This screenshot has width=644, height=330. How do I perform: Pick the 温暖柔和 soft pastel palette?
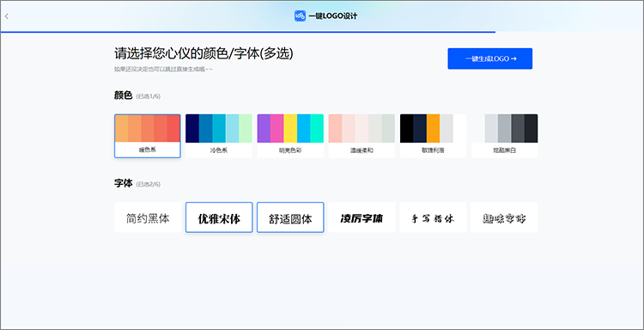(361, 136)
